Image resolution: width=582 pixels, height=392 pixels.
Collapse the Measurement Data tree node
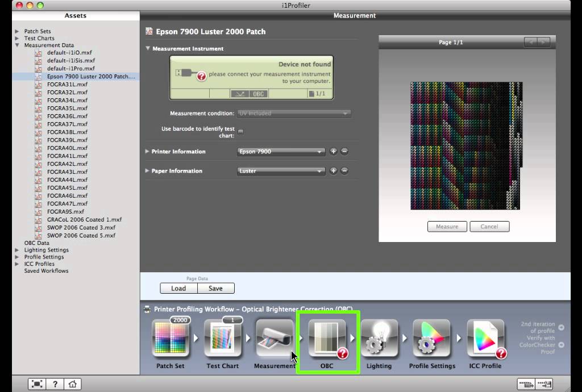[16, 45]
